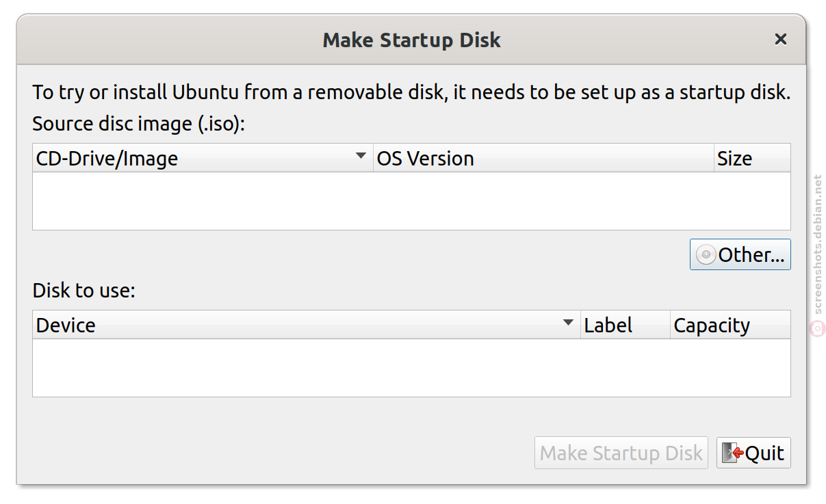The image size is (826, 504).
Task: Sort source list by CD-Drive/Image header
Action: tap(203, 158)
